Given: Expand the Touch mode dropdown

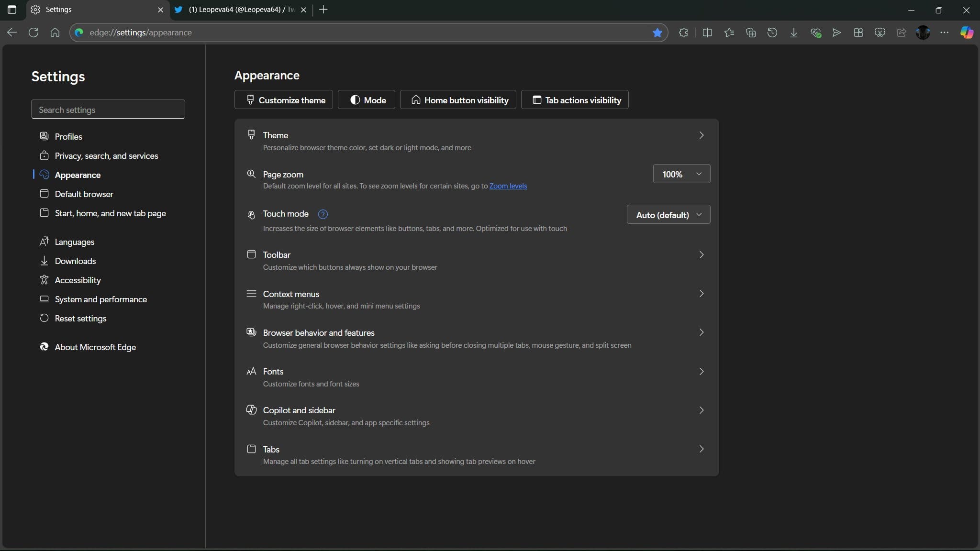Looking at the screenshot, I should pos(668,215).
